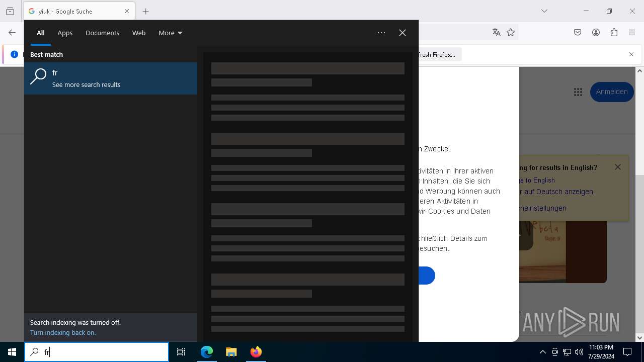Click the Refresh Firefox button

pos(439,54)
